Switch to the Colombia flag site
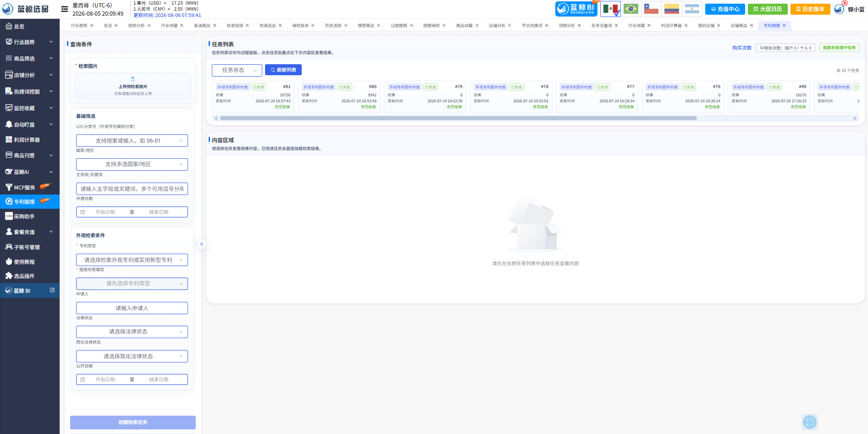The width and height of the screenshot is (868, 434). (672, 9)
